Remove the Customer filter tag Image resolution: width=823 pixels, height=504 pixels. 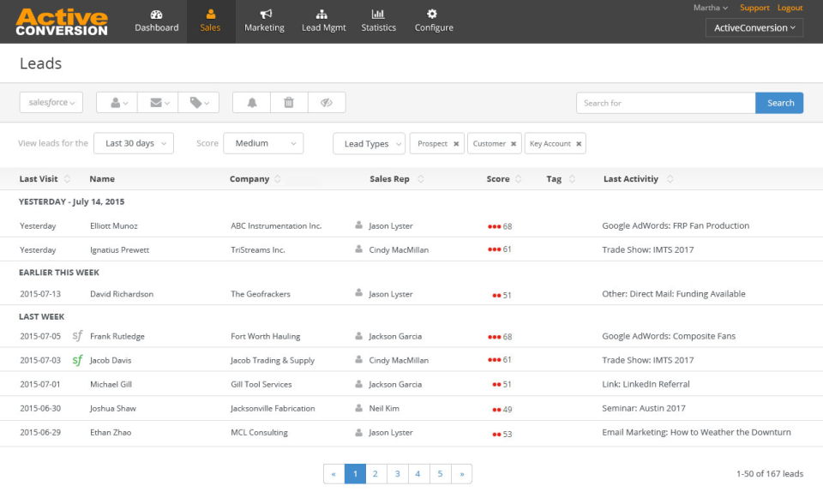pyautogui.click(x=514, y=144)
